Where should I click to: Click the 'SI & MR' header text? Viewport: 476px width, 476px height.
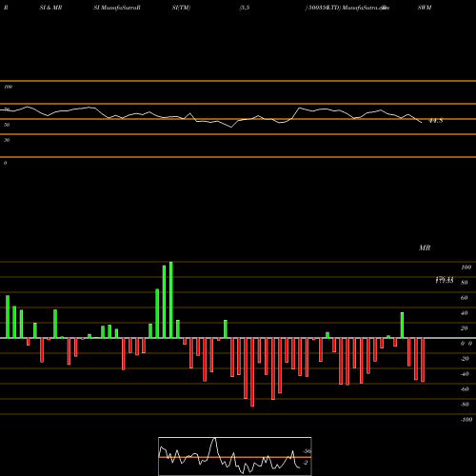pyautogui.click(x=50, y=8)
